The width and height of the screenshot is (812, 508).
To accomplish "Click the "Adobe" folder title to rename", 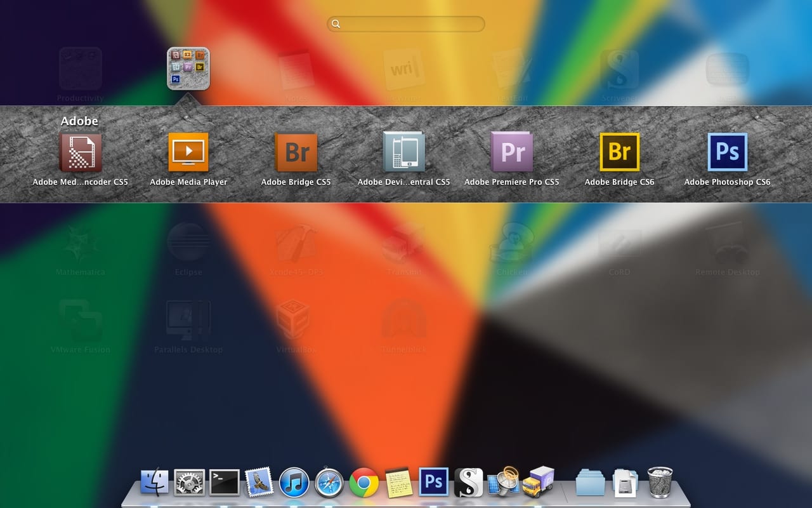I will coord(79,121).
